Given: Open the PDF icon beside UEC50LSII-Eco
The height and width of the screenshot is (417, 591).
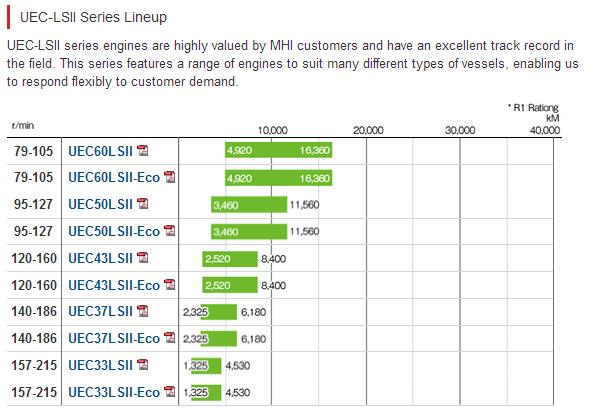Looking at the screenshot, I should click(x=170, y=230).
